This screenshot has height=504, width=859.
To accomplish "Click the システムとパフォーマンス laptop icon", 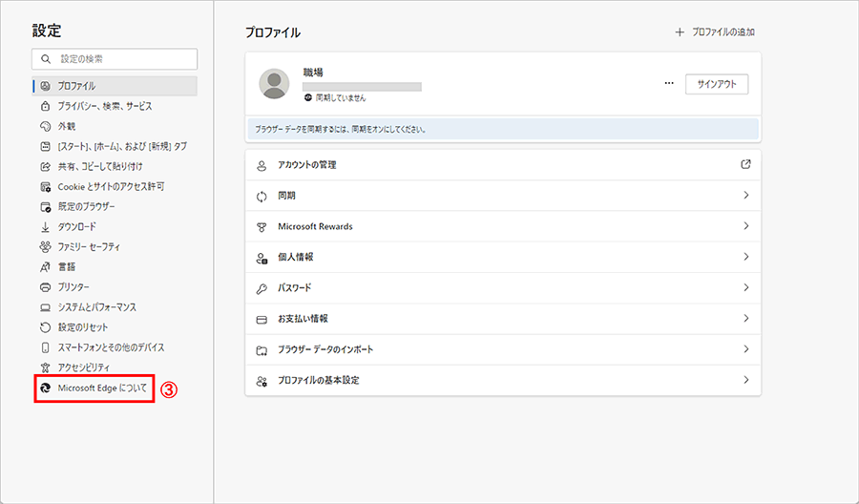I will [46, 307].
